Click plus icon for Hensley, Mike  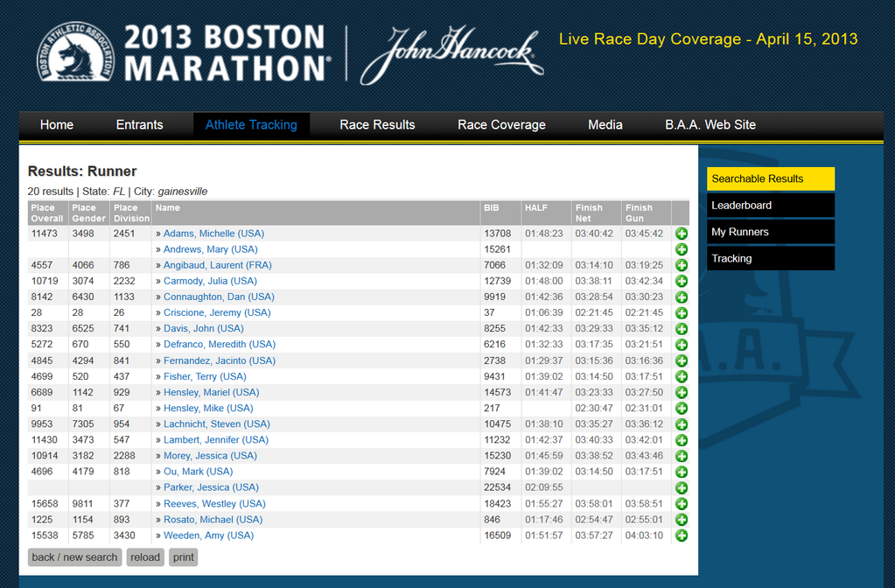click(x=681, y=408)
